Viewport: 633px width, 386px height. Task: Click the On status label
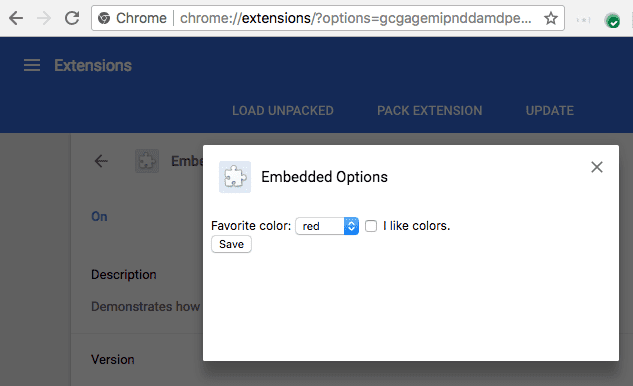[99, 217]
